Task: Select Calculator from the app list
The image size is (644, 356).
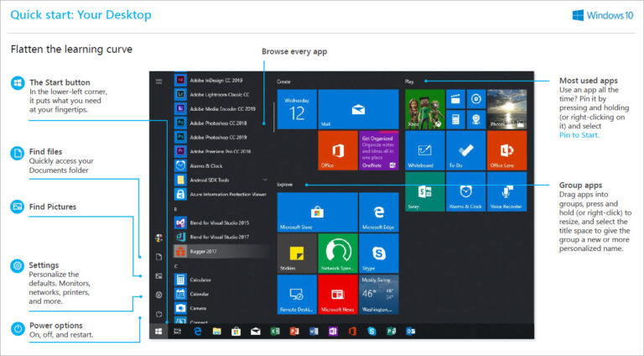Action: click(x=201, y=280)
